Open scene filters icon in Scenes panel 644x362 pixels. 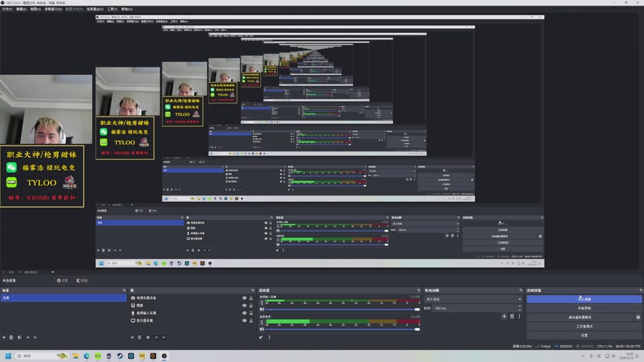pyautogui.click(x=19, y=337)
